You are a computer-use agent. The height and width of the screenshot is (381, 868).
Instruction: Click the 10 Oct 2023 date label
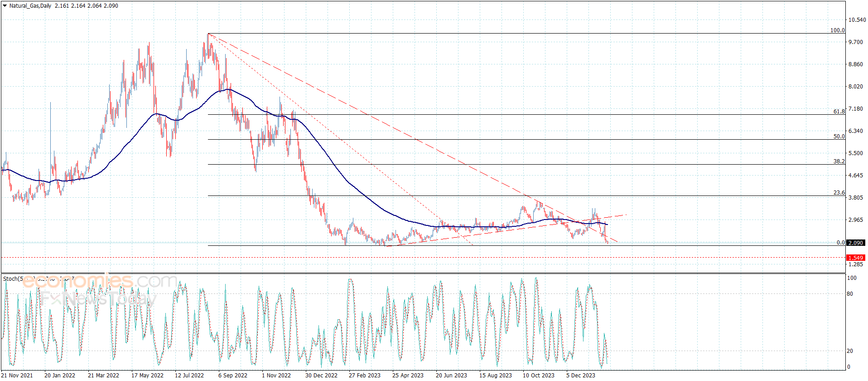click(x=539, y=375)
